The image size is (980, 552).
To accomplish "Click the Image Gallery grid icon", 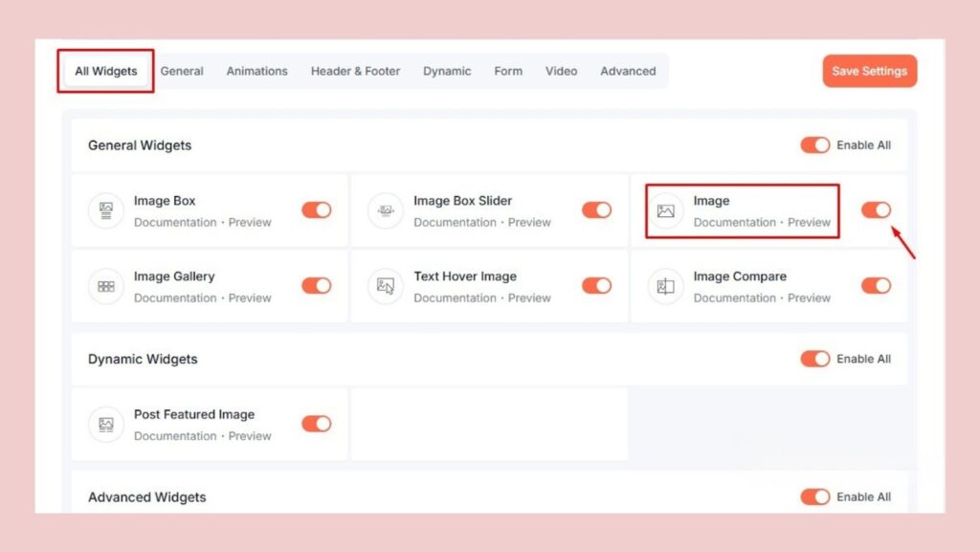I will coord(105,286).
